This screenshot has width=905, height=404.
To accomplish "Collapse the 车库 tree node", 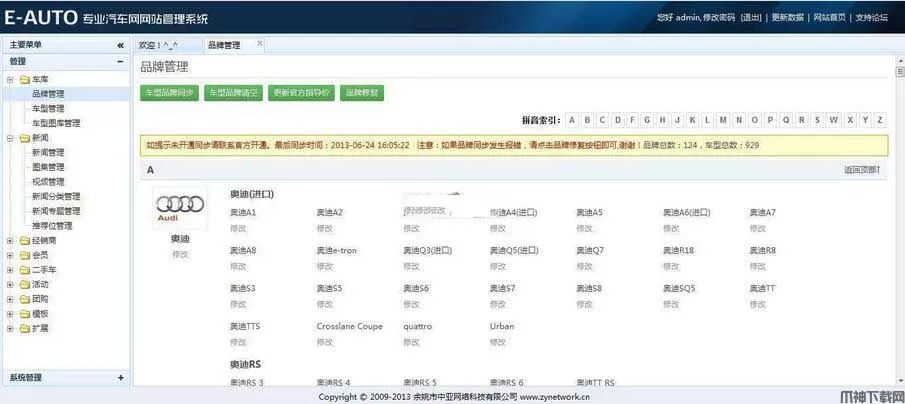I will 10,79.
